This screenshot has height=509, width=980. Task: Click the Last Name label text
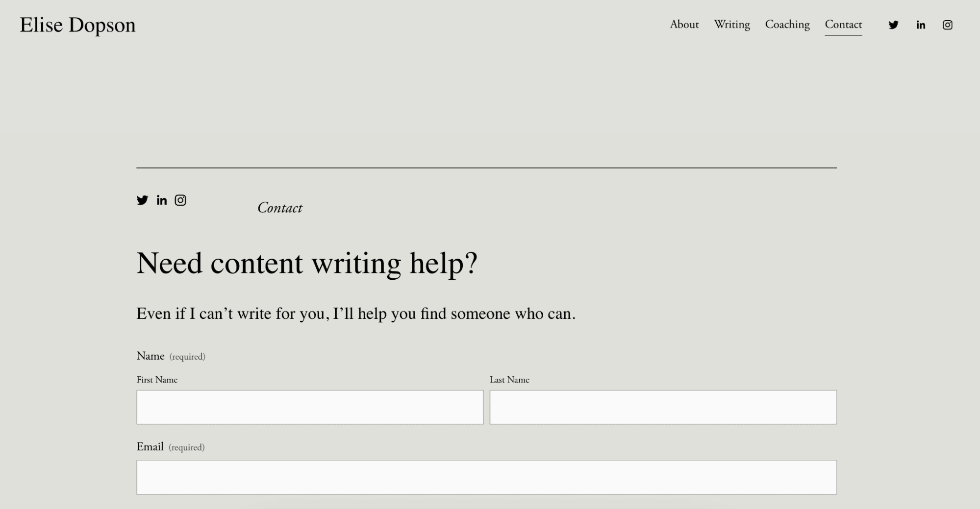[x=509, y=380]
